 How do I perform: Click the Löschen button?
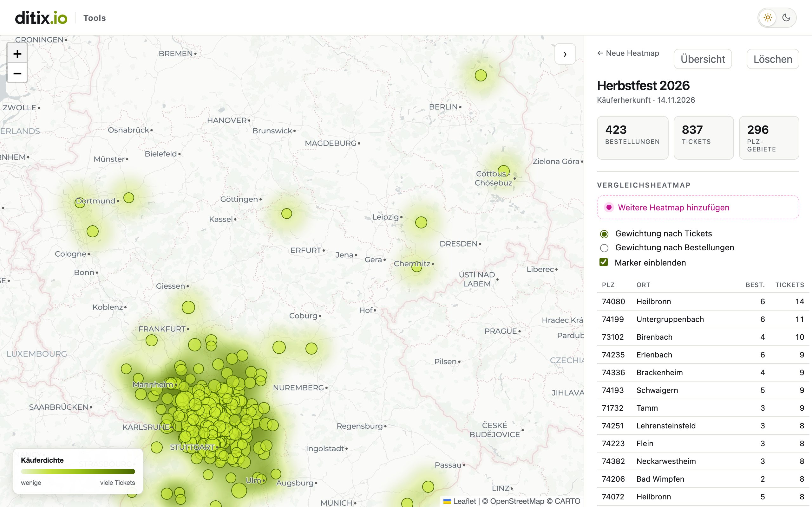(773, 59)
